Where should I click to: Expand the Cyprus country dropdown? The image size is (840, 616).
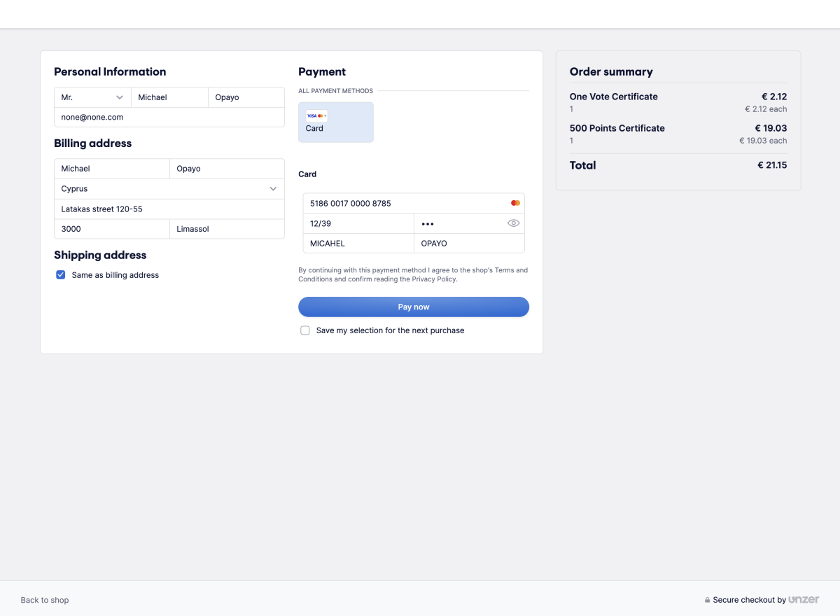tap(169, 189)
